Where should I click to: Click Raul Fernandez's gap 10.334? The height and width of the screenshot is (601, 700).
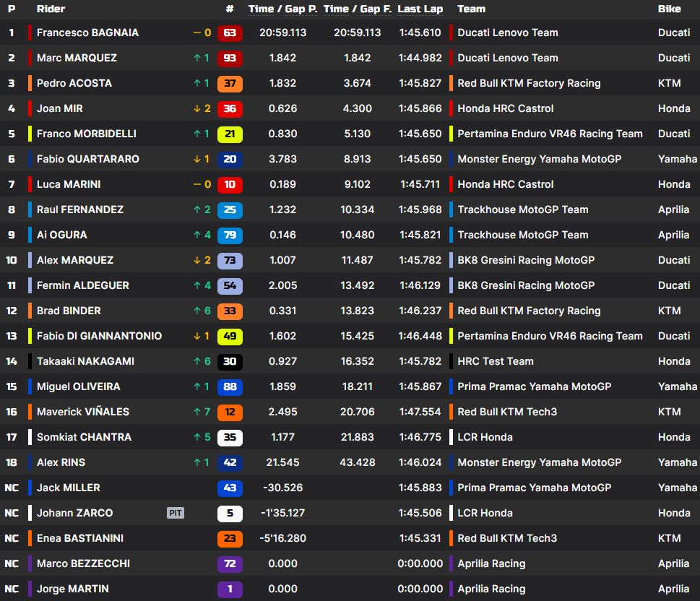tap(357, 210)
